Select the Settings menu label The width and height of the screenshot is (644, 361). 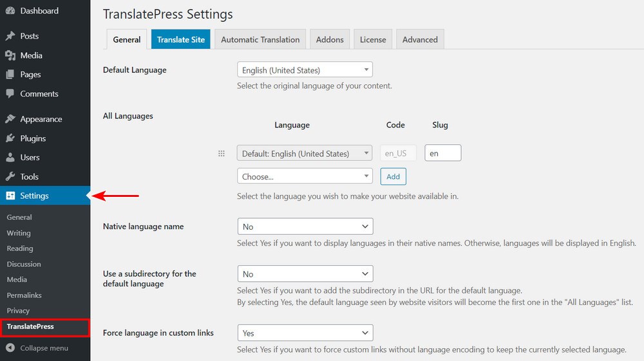[35, 196]
